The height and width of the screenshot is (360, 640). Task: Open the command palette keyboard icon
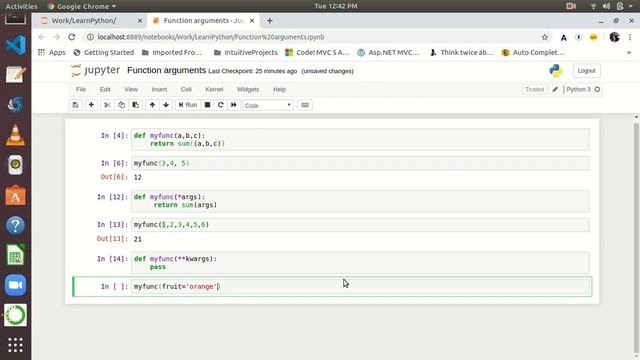point(304,105)
